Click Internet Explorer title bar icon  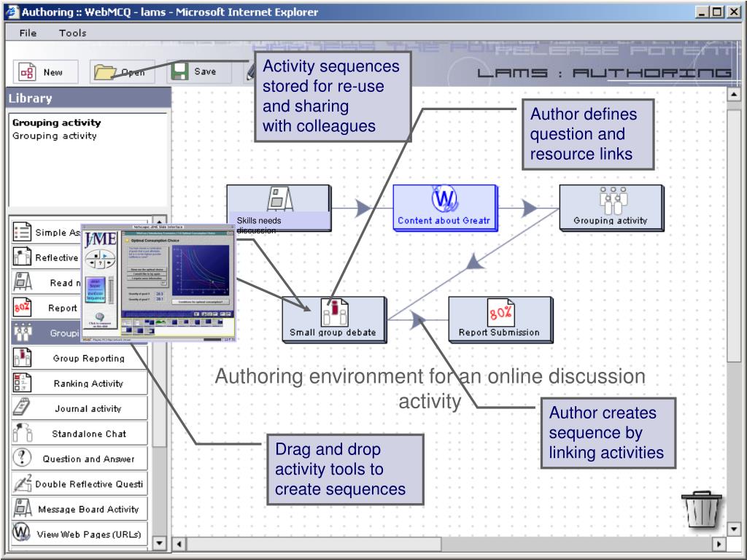pos(12,12)
